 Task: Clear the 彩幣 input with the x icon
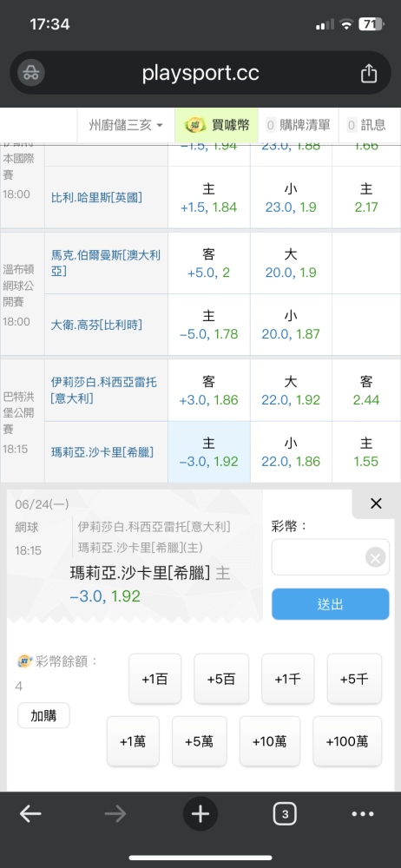click(x=376, y=557)
